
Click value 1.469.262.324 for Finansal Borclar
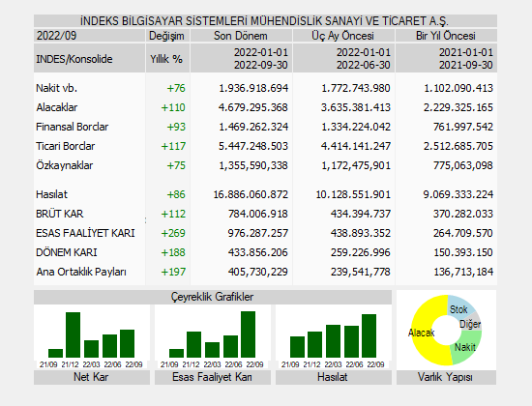(x=253, y=127)
